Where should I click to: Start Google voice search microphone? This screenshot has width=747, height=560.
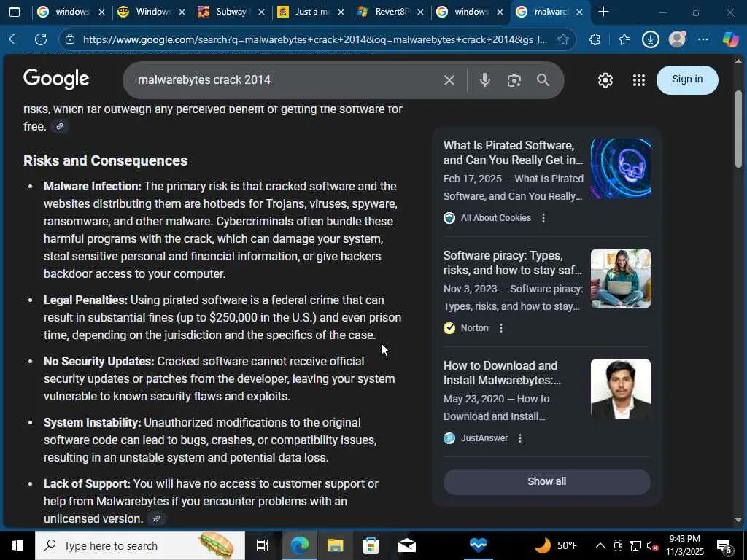point(485,80)
